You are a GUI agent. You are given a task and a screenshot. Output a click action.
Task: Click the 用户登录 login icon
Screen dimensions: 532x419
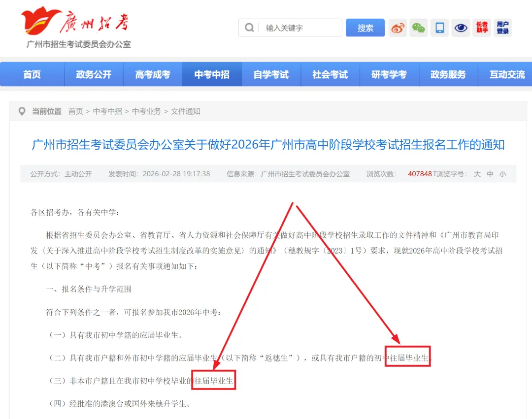(502, 28)
